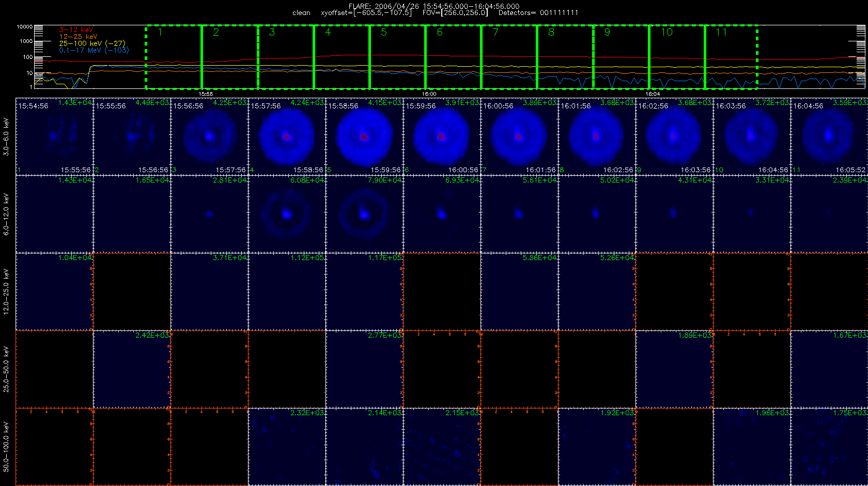Open the 3-6 keV image at 16:02:56
Screen dimensions: 868x486
(x=674, y=136)
